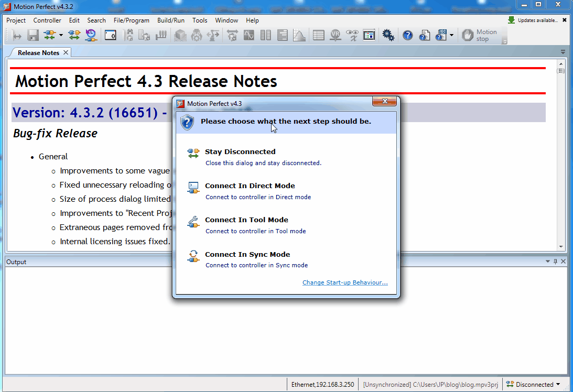This screenshot has width=573, height=392.
Task: Open the Disconnected status dropdown
Action: coord(558,384)
